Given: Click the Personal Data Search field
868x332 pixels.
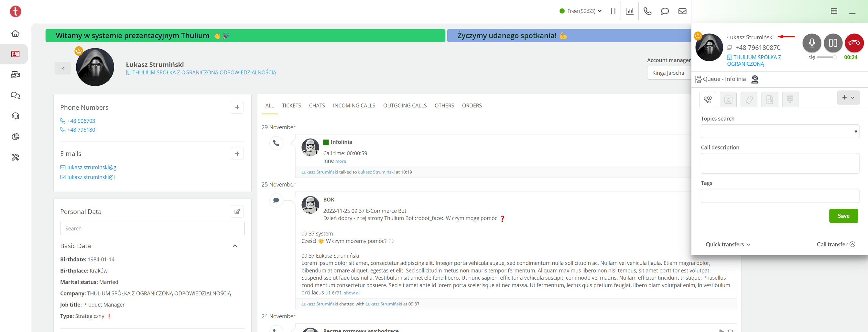Looking at the screenshot, I should coord(152,228).
